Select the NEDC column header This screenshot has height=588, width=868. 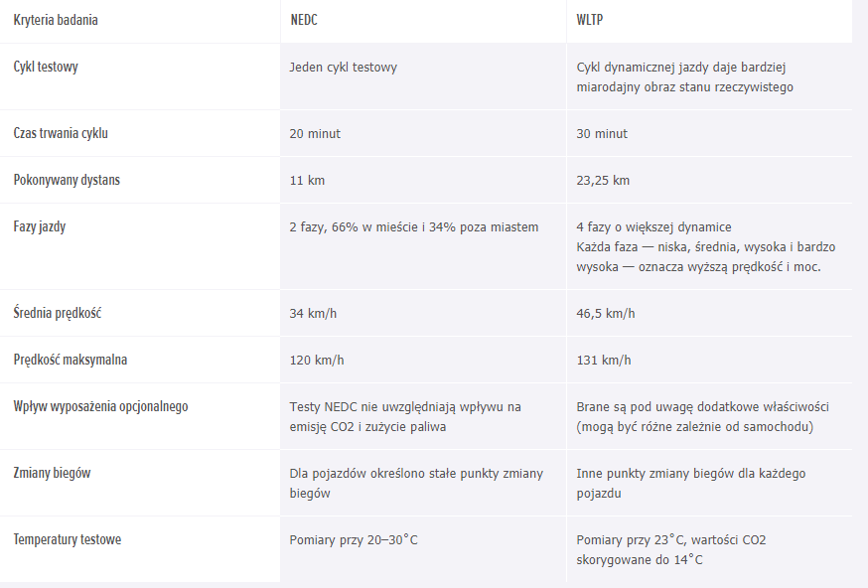(x=303, y=20)
